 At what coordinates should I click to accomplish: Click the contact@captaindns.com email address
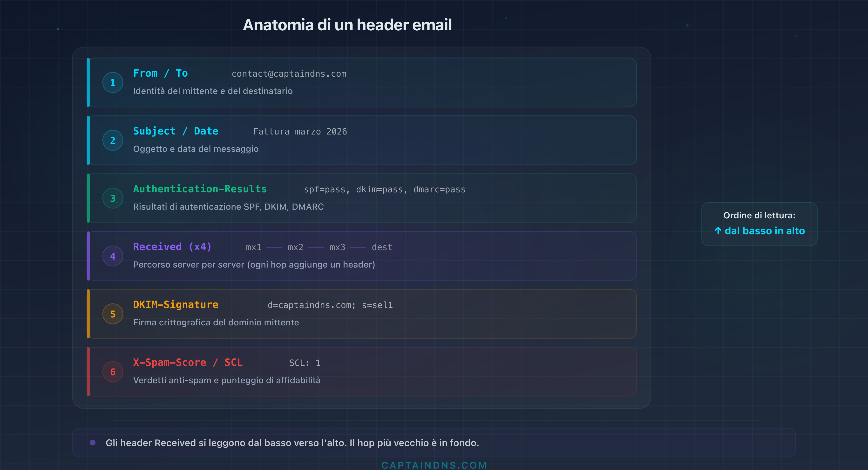click(289, 74)
